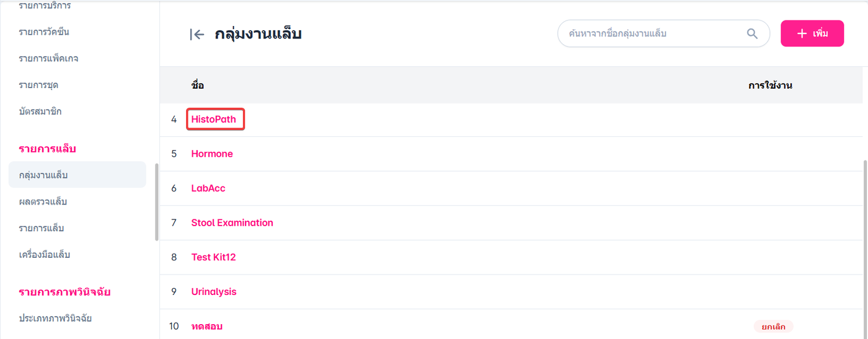Select รายการวัคซีน in the sidebar
868x339 pixels.
48,32
